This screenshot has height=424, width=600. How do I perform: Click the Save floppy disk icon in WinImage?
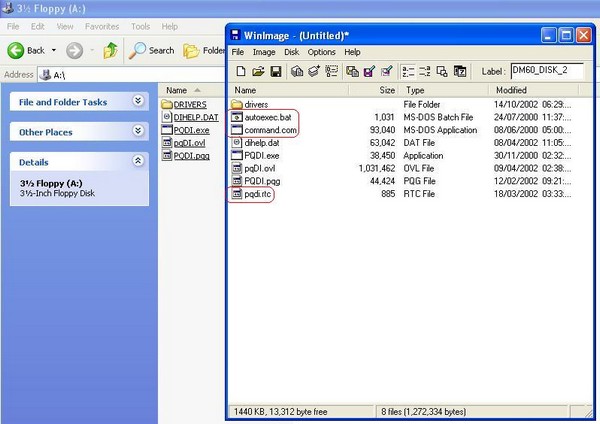click(x=274, y=71)
